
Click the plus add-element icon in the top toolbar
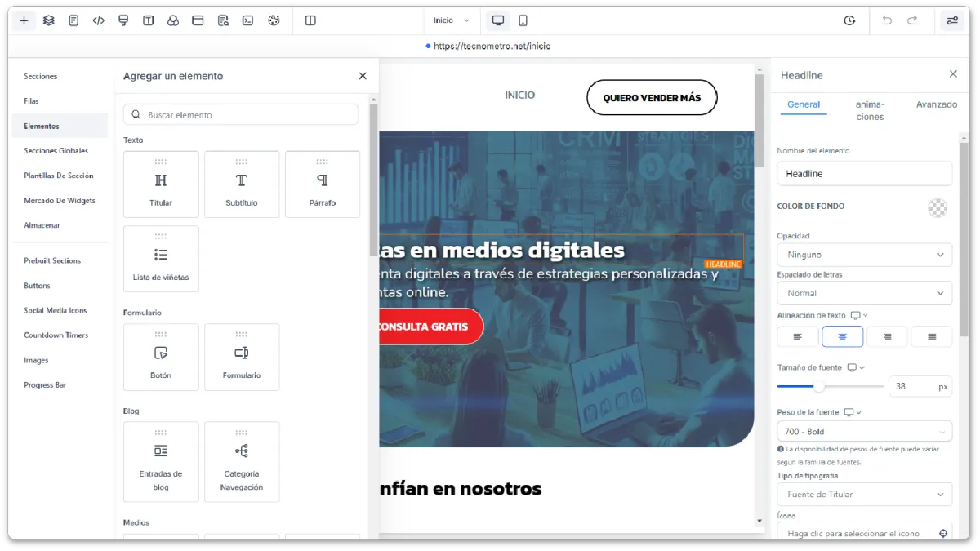(24, 20)
